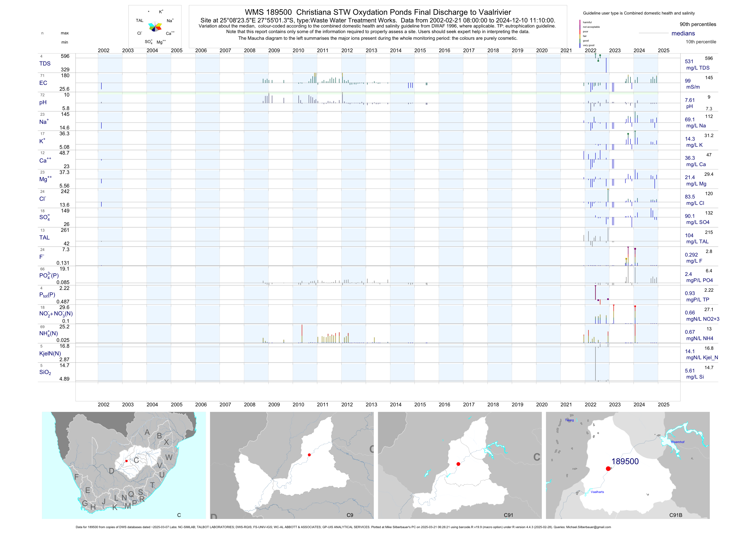This screenshot has width=756, height=535.
Task: Click the Bloemhof dam label on the map
Action: point(678,442)
